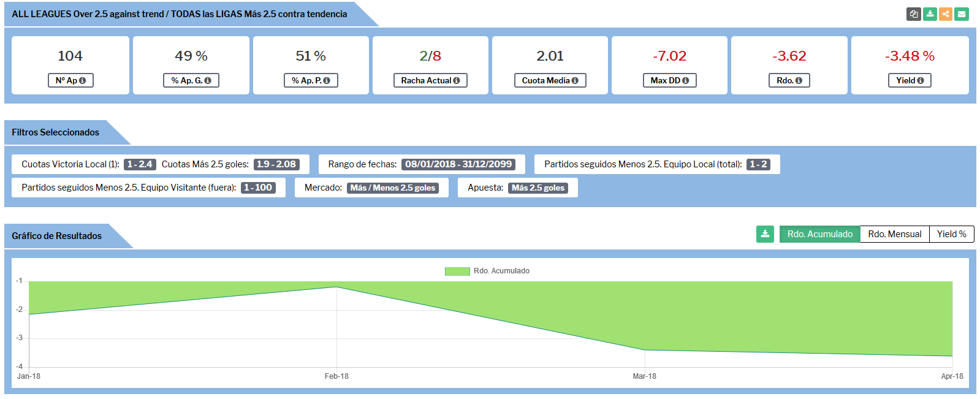The image size is (980, 399).
Task: Click the Mar-18 data point on the chart
Action: (x=645, y=350)
